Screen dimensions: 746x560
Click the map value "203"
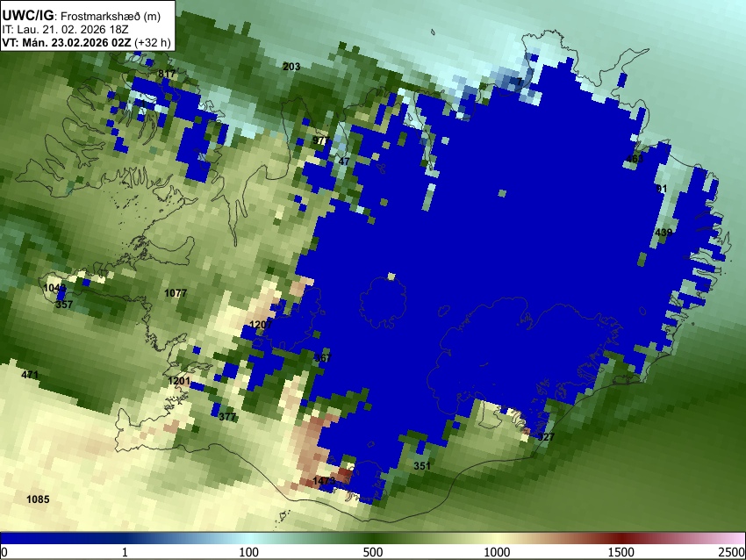pyautogui.click(x=291, y=67)
